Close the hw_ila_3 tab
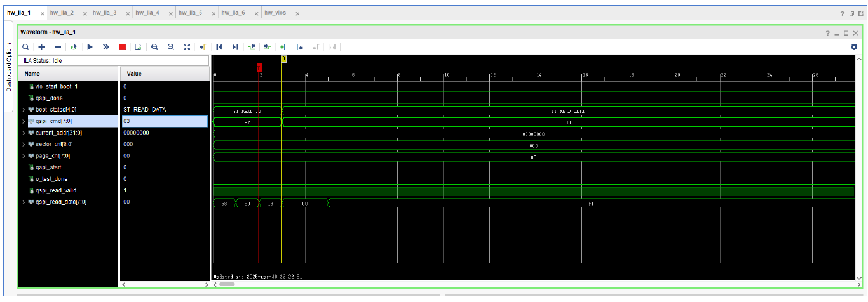Image resolution: width=868 pixels, height=302 pixels. (x=127, y=13)
